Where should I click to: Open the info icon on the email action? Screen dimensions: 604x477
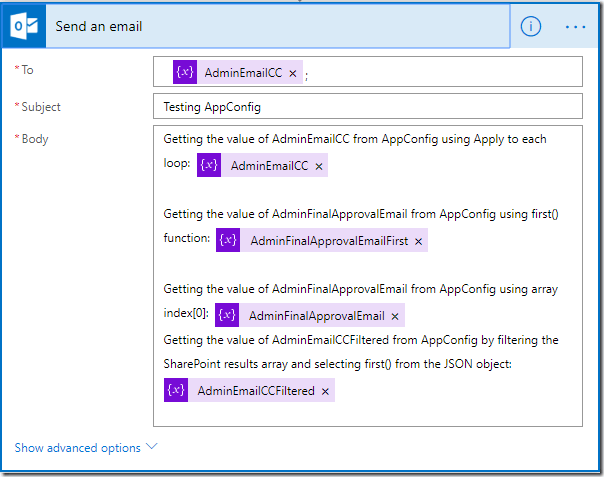point(531,27)
